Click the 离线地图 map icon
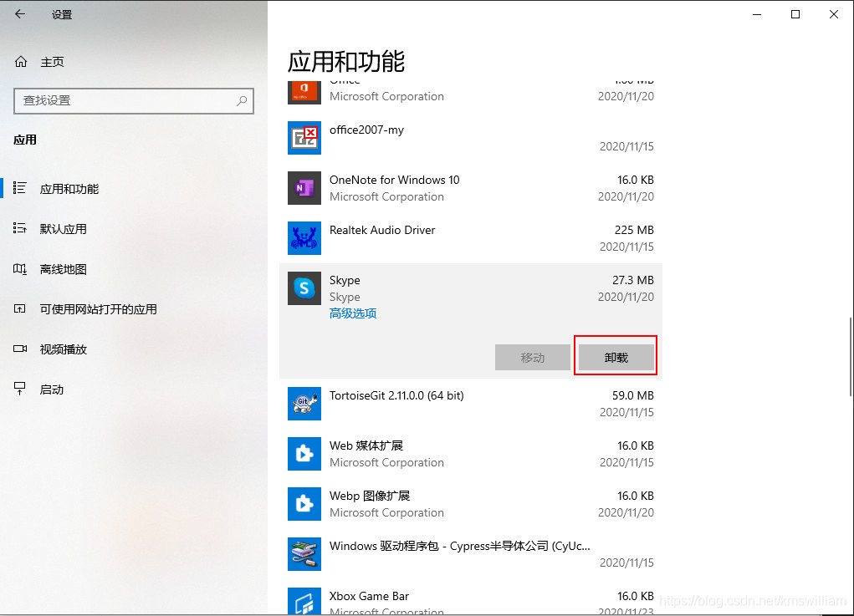Image resolution: width=854 pixels, height=616 pixels. coord(19,269)
